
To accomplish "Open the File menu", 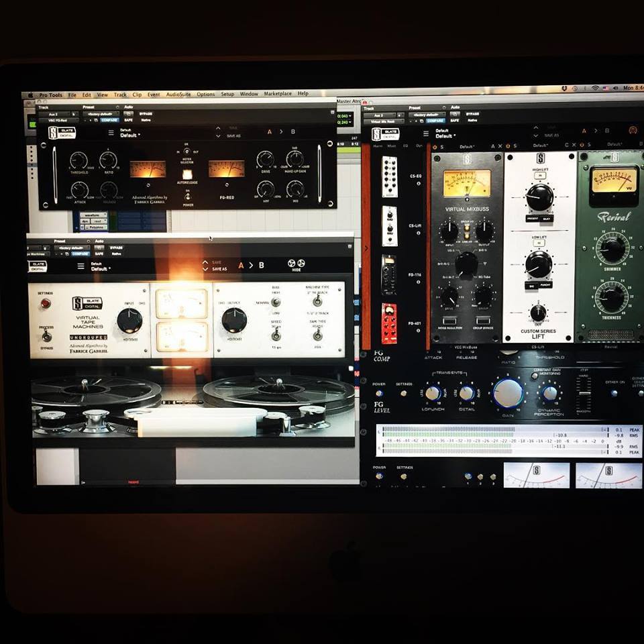I will [72, 95].
